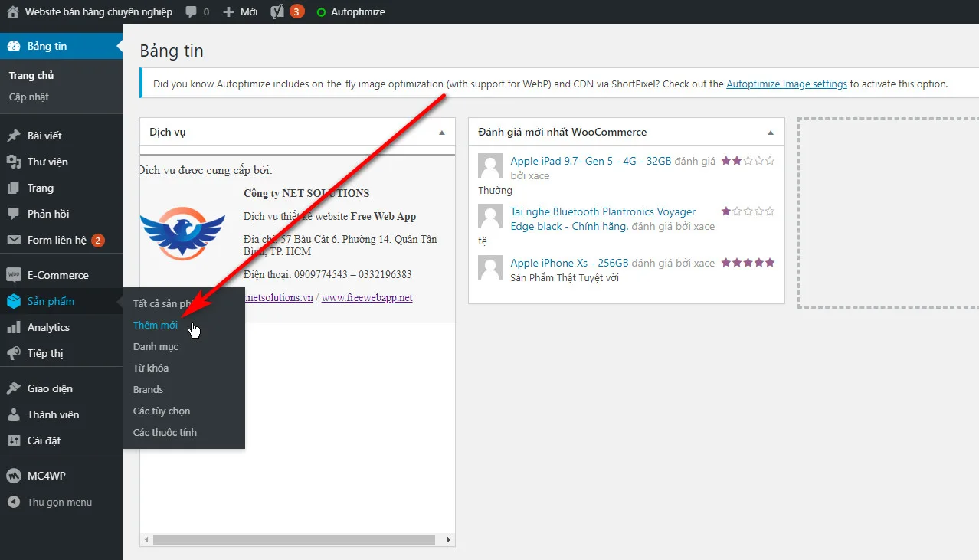
Task: Click the left arrow of Dịch vụ scrollbar
Action: (146, 540)
